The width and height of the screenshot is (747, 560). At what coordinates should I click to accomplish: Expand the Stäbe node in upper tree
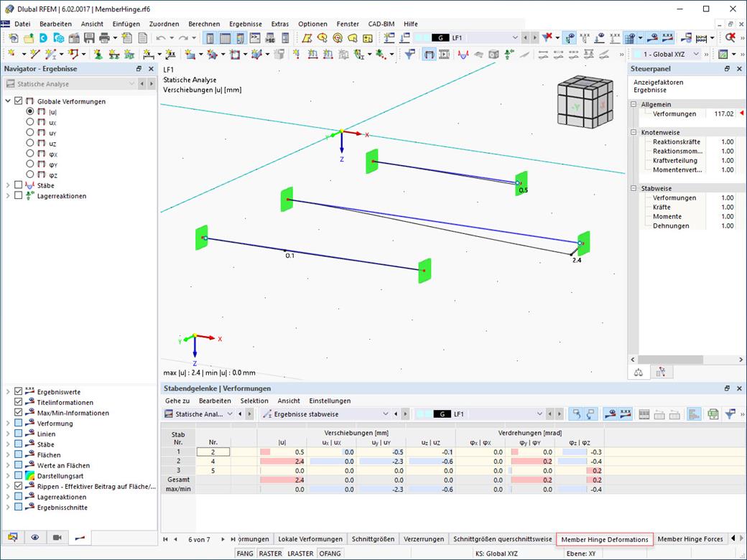point(8,185)
